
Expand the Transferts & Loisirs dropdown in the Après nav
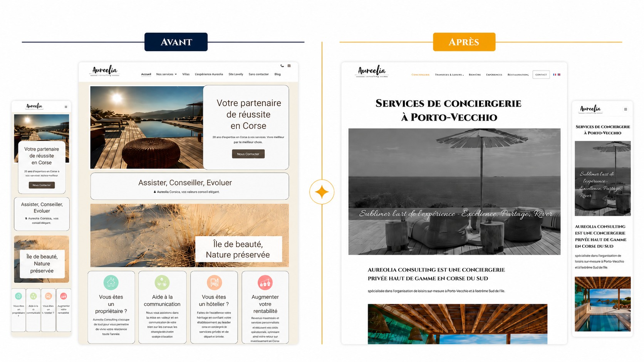pos(449,75)
